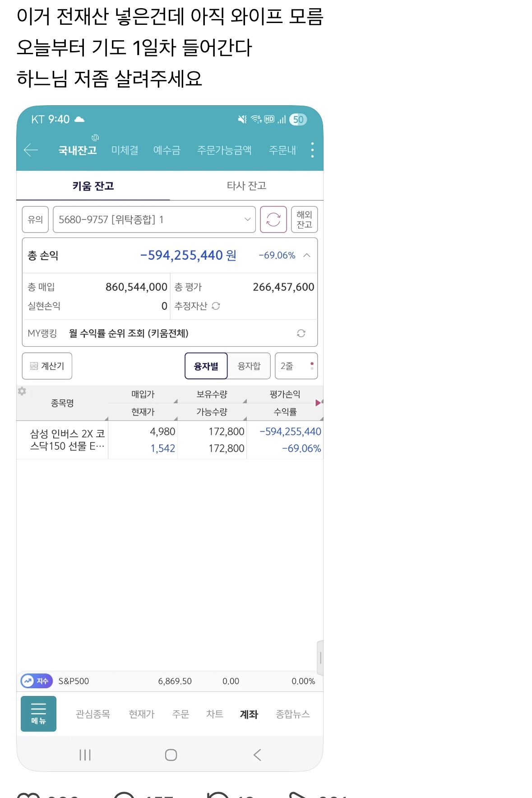Tap the 지수 index badge icon

pos(37,681)
